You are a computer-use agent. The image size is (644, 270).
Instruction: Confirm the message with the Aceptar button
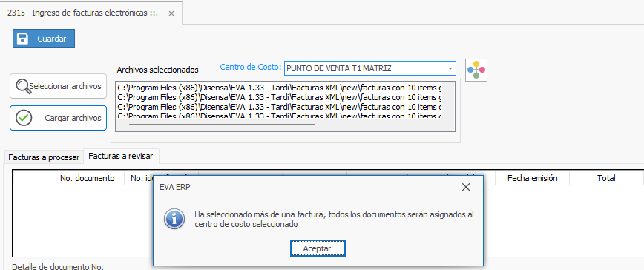[318, 248]
